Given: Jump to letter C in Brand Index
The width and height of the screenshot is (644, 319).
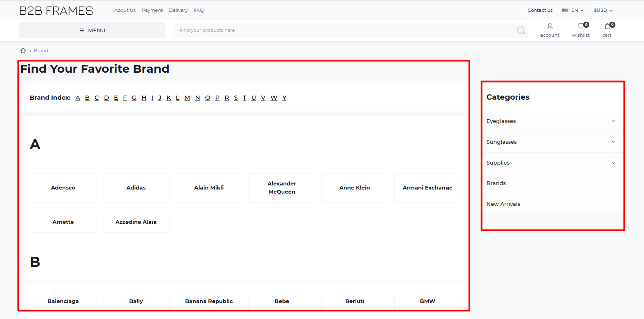Looking at the screenshot, I should pyautogui.click(x=97, y=98).
